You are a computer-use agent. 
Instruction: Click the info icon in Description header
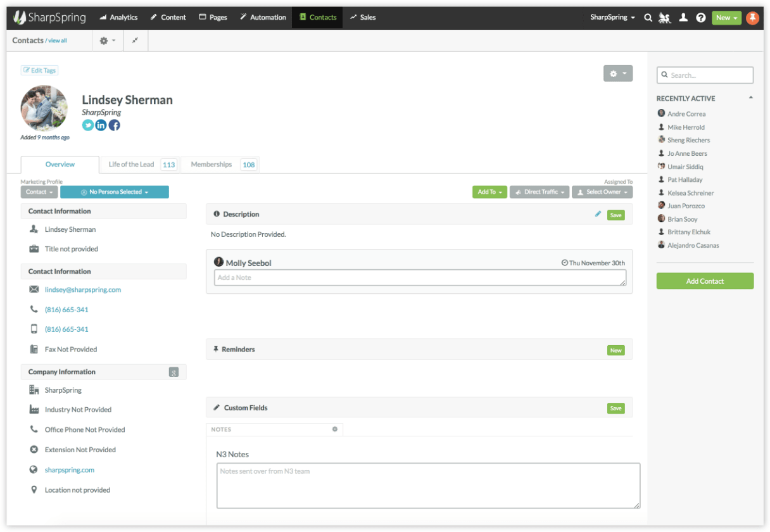[217, 214]
